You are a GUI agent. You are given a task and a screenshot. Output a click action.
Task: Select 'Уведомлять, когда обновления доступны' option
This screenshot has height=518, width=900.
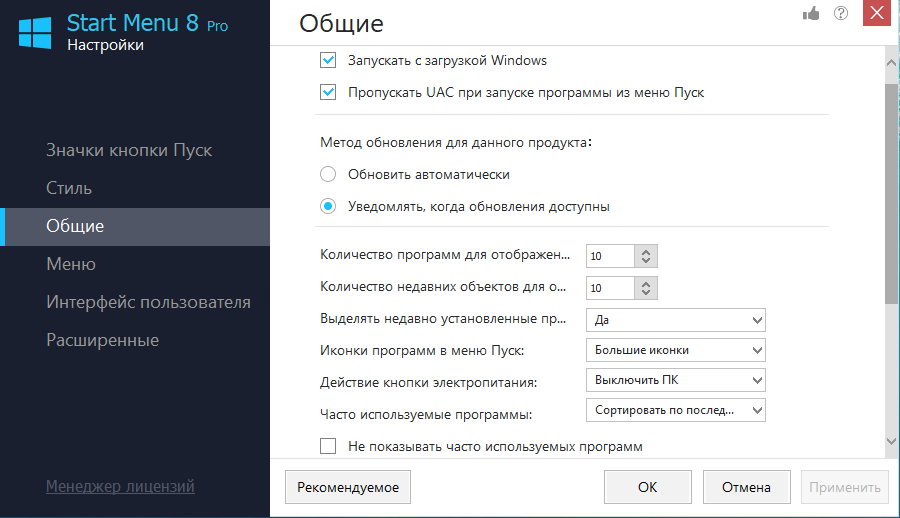[328, 206]
